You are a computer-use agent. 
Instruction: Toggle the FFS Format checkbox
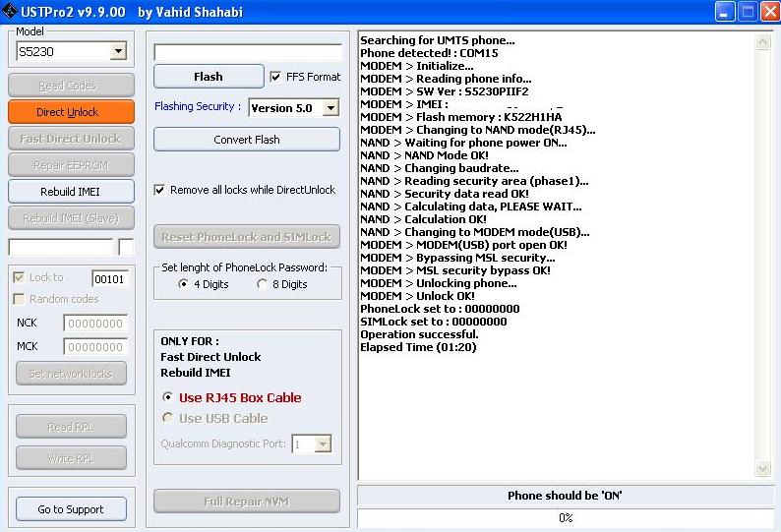(275, 77)
